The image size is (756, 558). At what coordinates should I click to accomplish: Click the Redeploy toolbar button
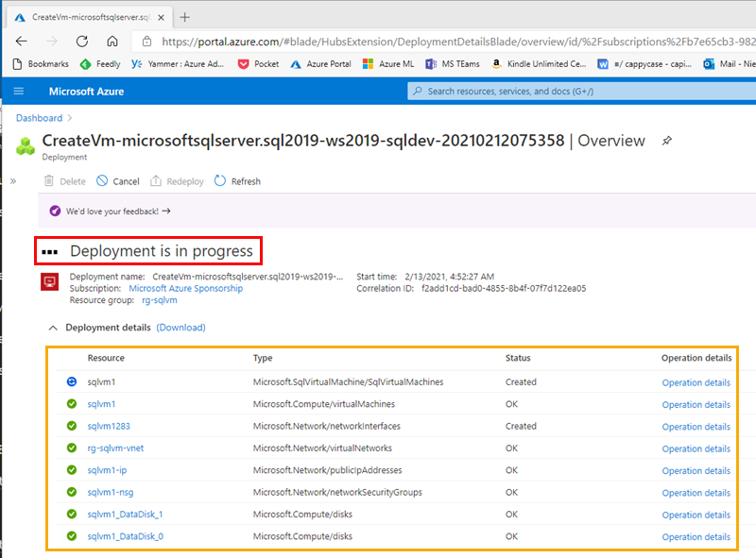177,181
